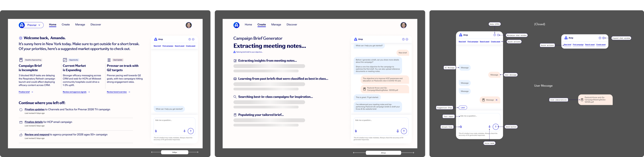Click the thumbs-up icon beside Review and respond
644x157 pixels.
pos(21,135)
